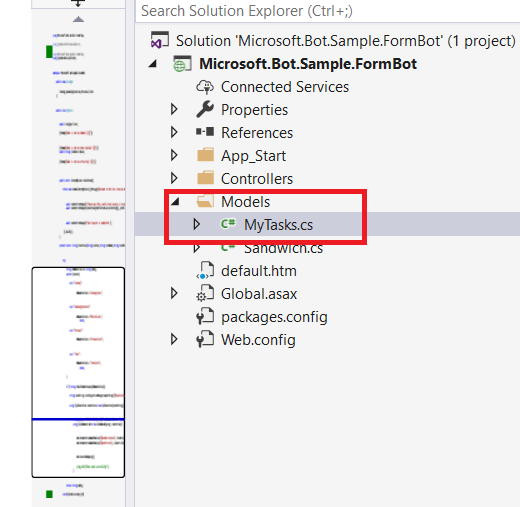
Task: Click the C# icon beside MyTasks.cs
Action: pos(228,223)
